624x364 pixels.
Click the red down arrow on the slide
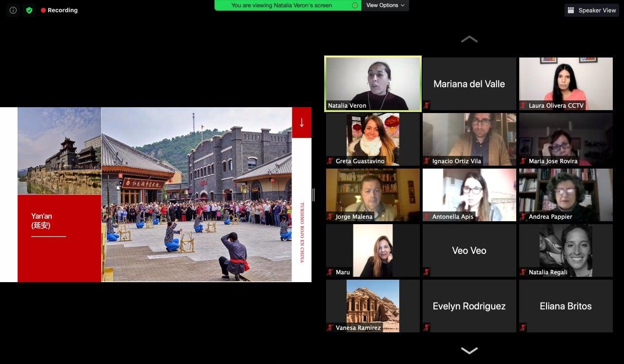(x=301, y=122)
